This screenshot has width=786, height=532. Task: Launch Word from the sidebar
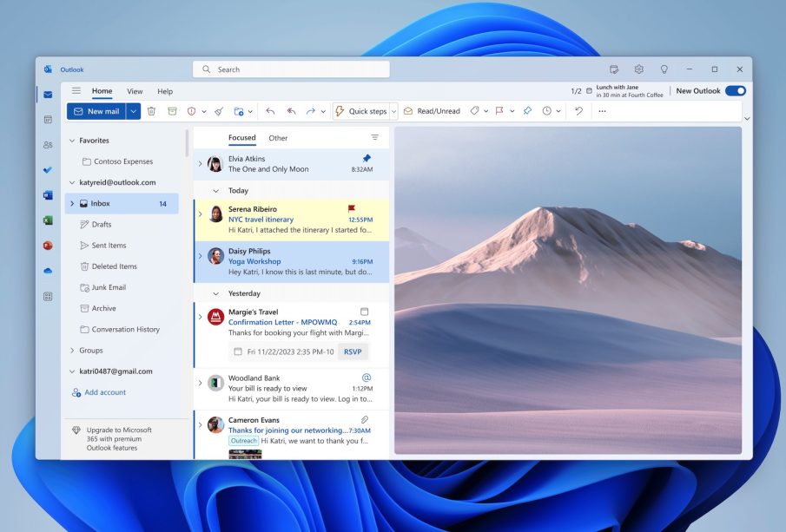(48, 195)
